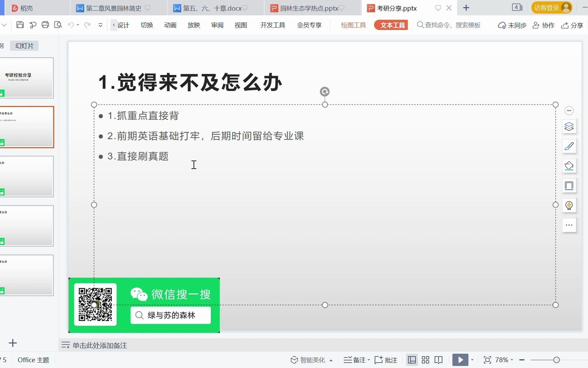This screenshot has width=588, height=368.
Task: Click zoom out minus button
Action: 522,360
